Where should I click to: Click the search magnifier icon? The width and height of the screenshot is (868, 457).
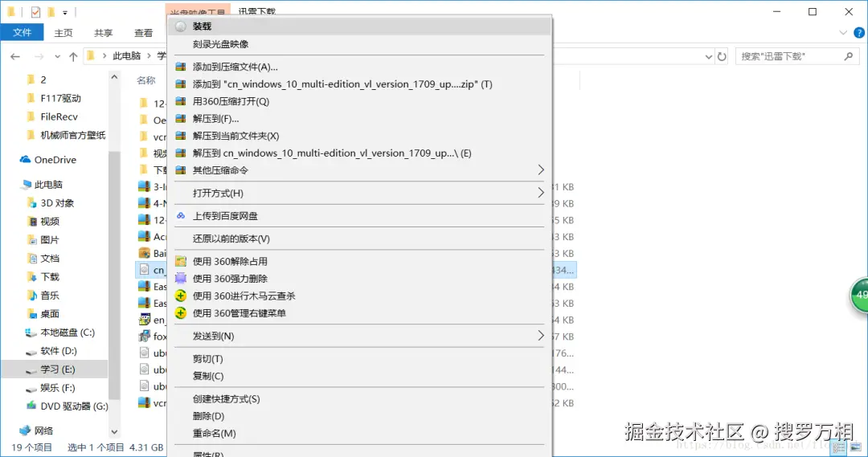click(x=849, y=56)
